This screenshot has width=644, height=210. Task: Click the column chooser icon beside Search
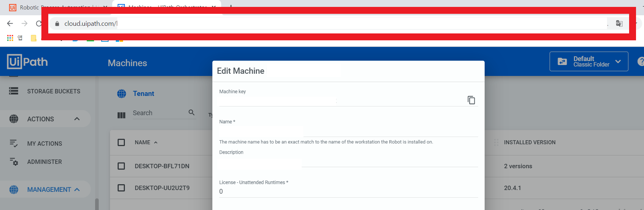tap(121, 115)
